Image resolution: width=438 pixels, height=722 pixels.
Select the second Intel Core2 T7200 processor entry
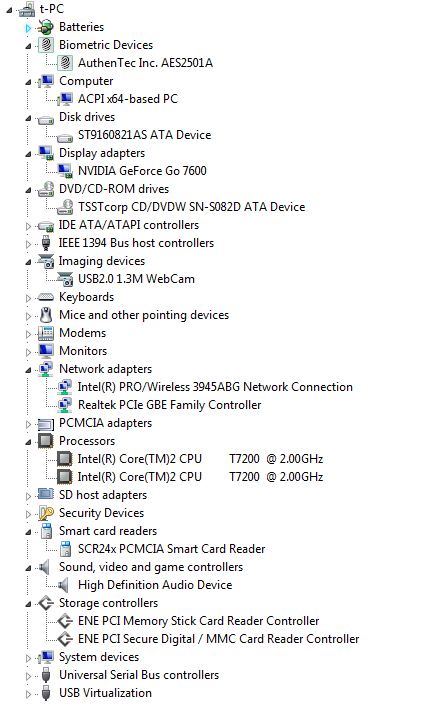200,477
